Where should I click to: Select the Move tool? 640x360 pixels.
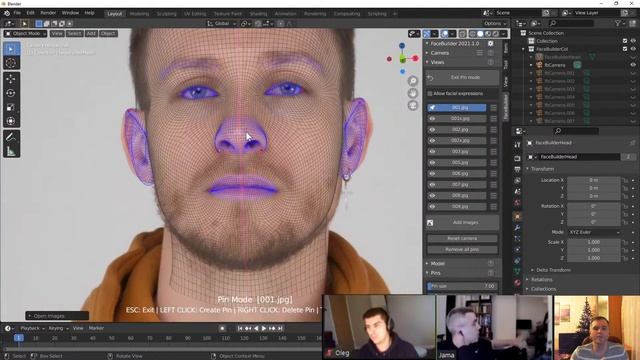11,78
